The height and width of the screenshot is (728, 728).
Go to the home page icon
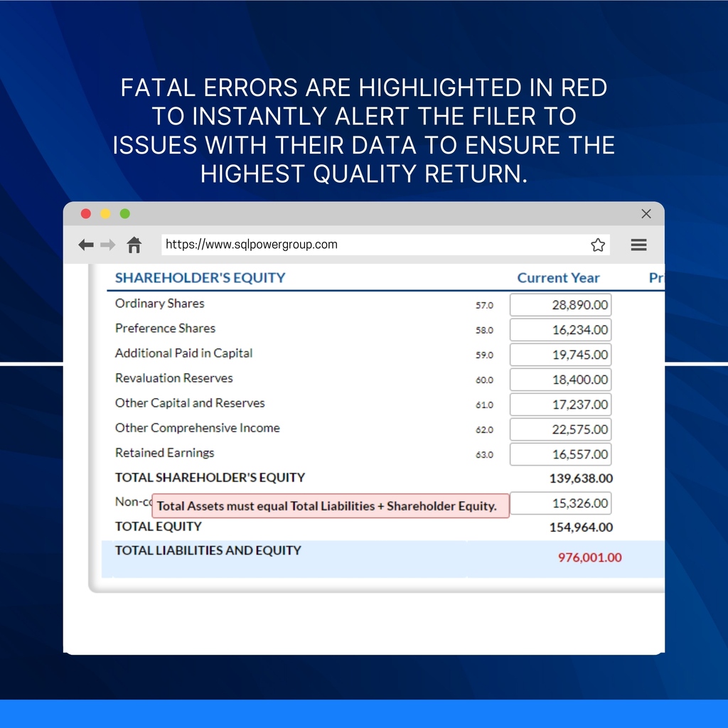coord(134,245)
